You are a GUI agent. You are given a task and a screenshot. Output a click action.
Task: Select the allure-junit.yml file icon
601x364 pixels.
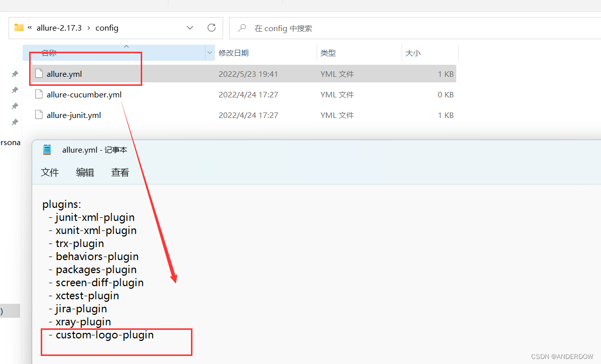pos(39,115)
